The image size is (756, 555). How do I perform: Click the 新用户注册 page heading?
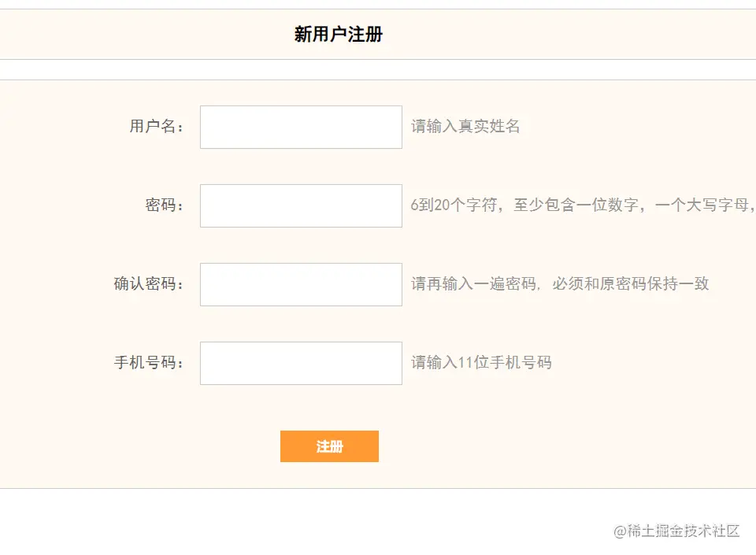pyautogui.click(x=339, y=35)
